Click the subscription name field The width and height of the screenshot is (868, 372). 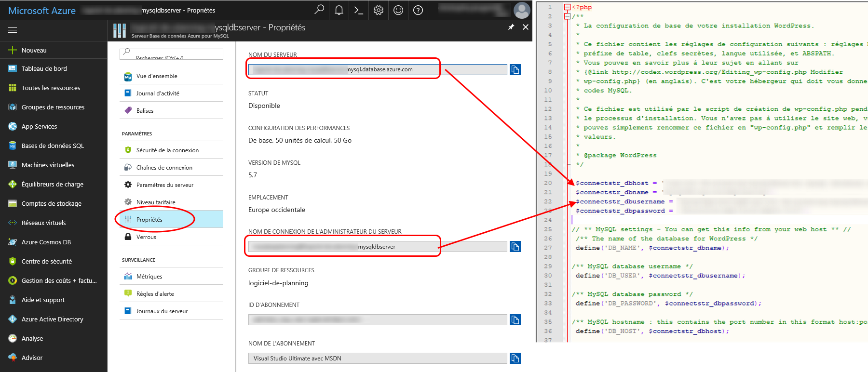pos(378,359)
